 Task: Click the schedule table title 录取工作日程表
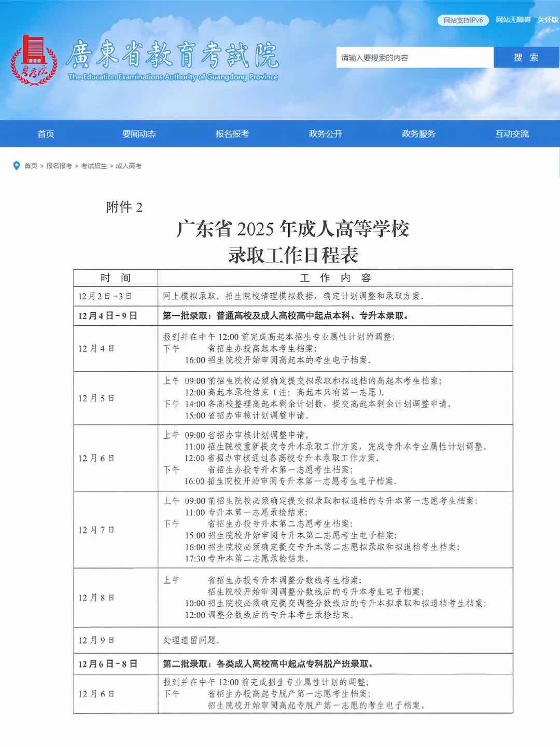tap(296, 254)
